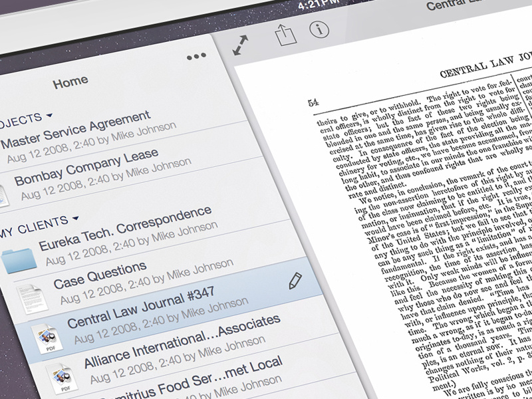The width and height of the screenshot is (532, 399).
Task: Expand document to full screen arrows
Action: 240,45
